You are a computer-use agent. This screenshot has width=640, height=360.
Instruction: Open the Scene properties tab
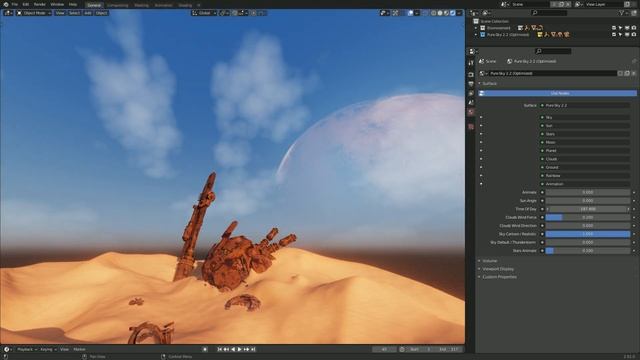(x=471, y=102)
